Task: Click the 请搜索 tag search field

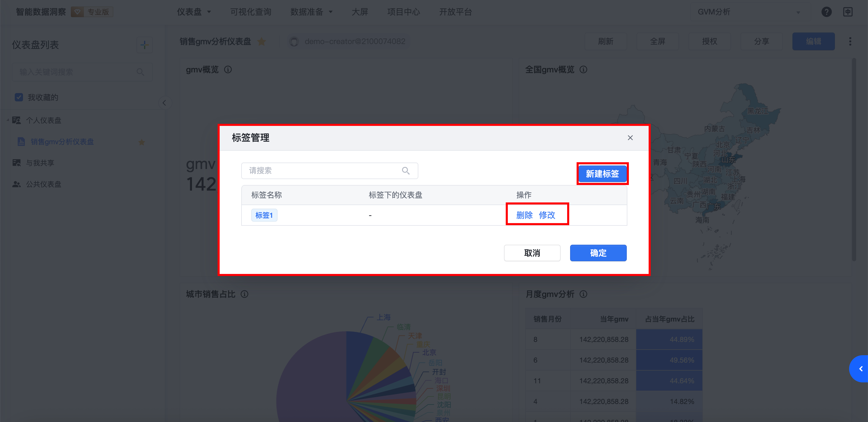Action: point(320,171)
